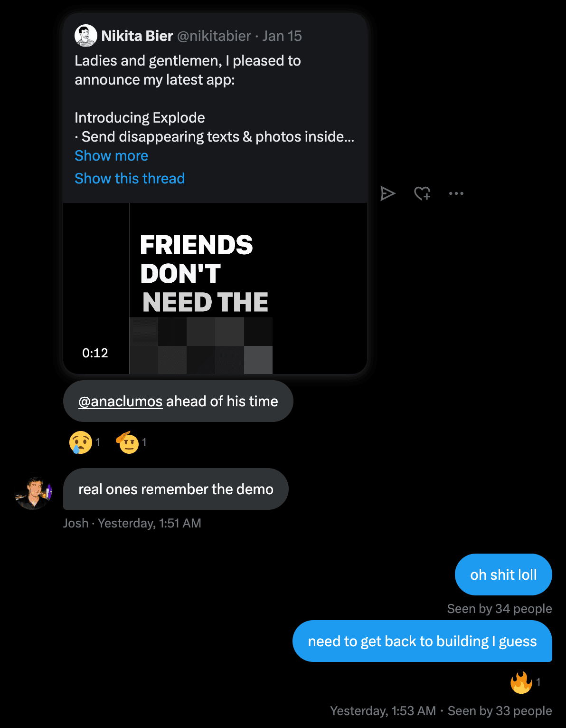Open the @anaclumos mention link
566x728 pixels.
coord(121,402)
